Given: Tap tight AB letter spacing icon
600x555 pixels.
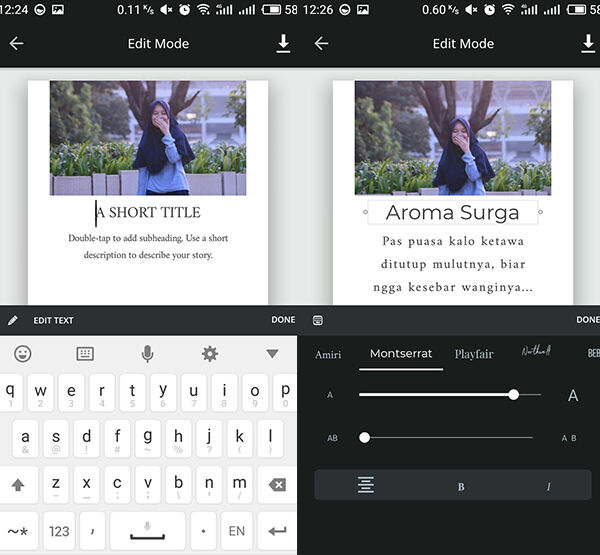Looking at the screenshot, I should (332, 438).
